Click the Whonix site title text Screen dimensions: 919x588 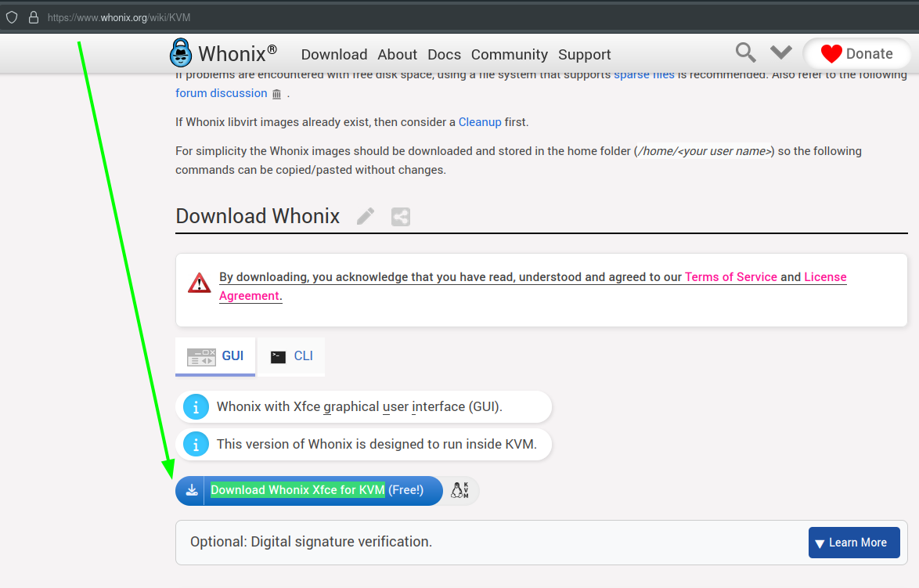[x=237, y=53]
